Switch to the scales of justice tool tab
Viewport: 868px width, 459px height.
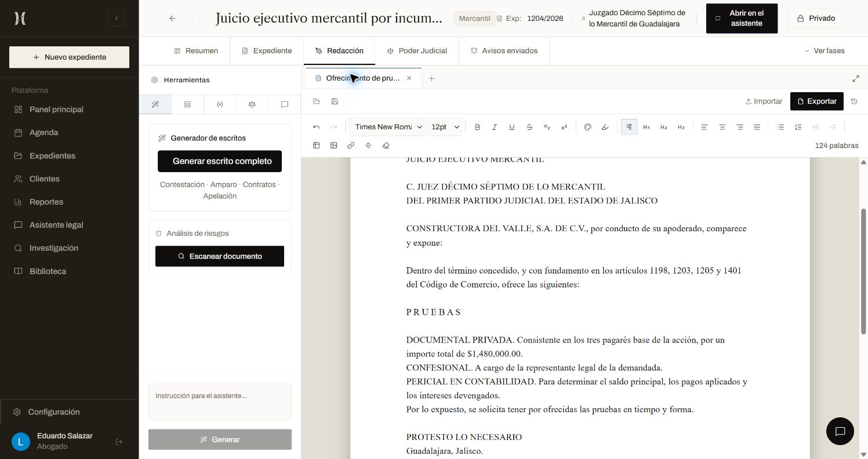coord(252,104)
